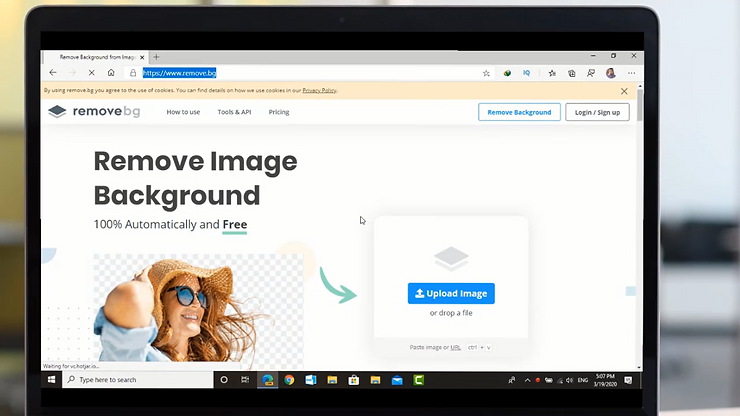This screenshot has height=416, width=740.
Task: Click the woman in hat sample image
Action: (x=198, y=309)
